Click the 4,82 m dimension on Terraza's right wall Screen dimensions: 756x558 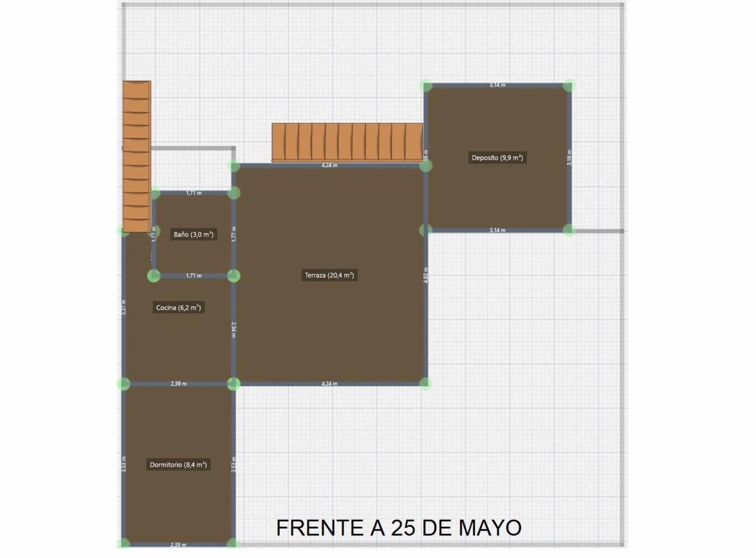(426, 275)
